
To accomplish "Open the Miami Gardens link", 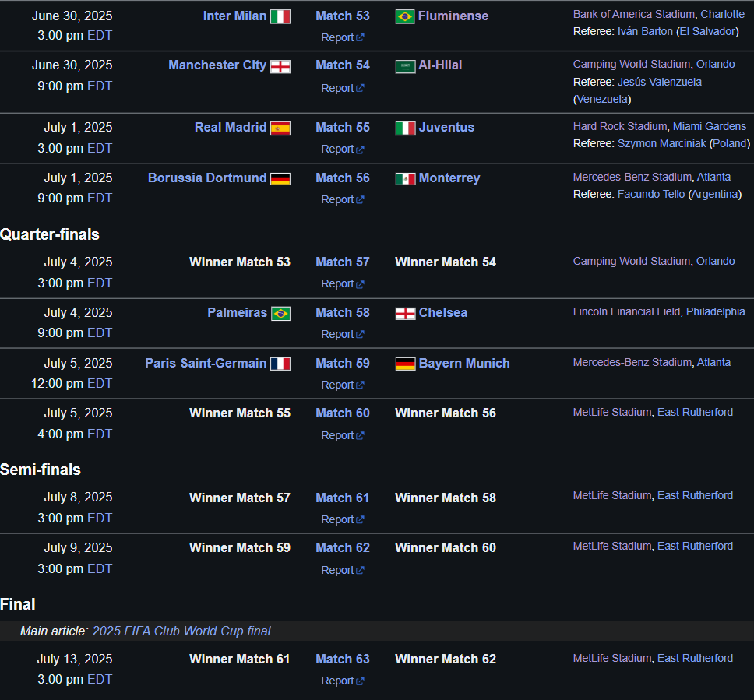I will [x=710, y=126].
